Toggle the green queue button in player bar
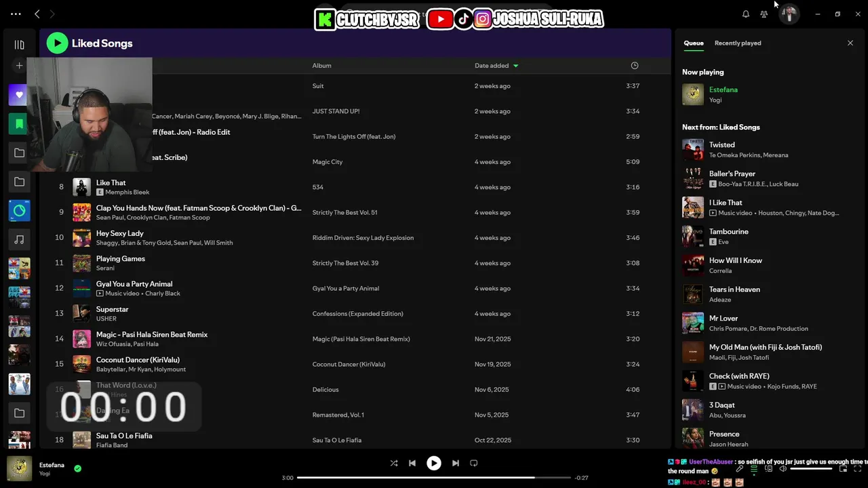The image size is (868, 488). tap(754, 469)
